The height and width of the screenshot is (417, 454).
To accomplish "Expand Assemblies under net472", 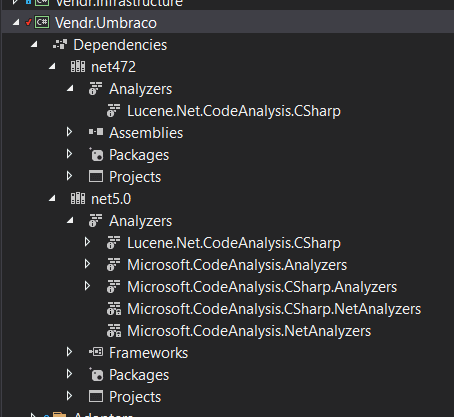I will [69, 132].
